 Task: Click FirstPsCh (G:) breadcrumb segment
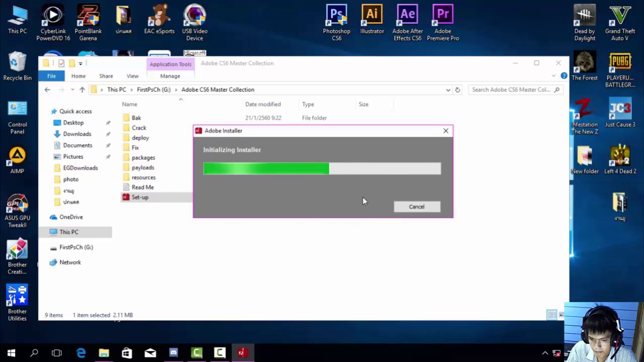pyautogui.click(x=153, y=89)
